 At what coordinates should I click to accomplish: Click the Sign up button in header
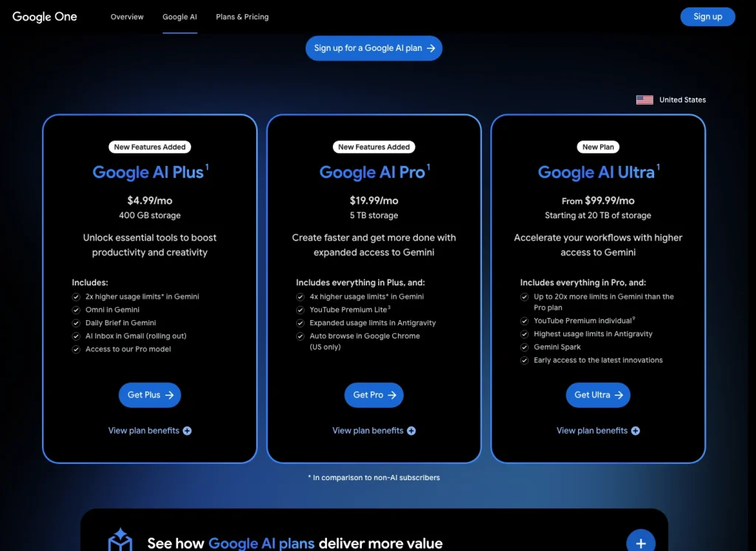pyautogui.click(x=707, y=17)
